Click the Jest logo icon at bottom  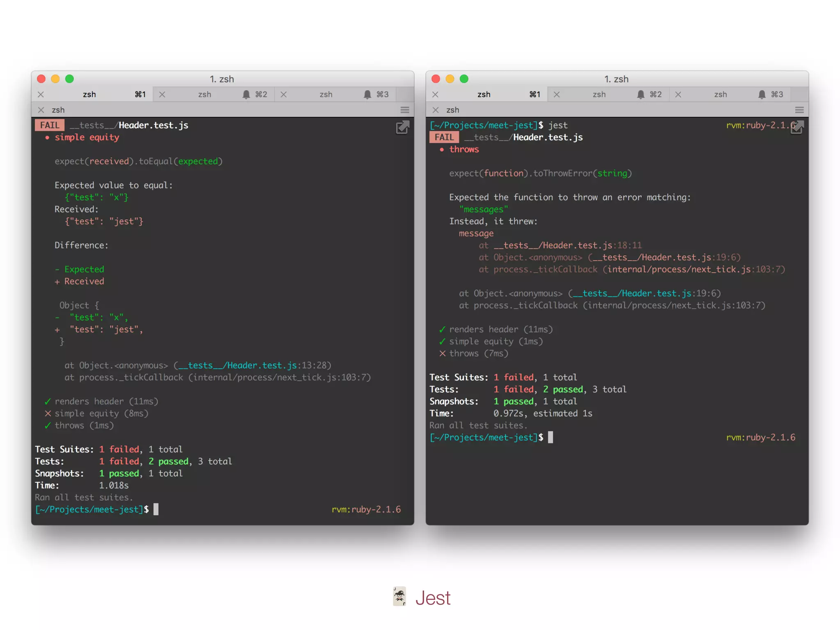(399, 597)
